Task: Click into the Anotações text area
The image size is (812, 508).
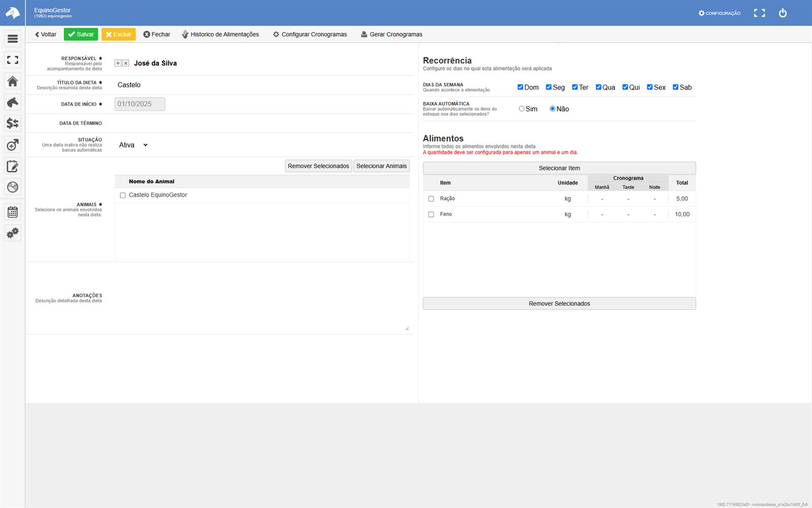Action: tap(262, 298)
